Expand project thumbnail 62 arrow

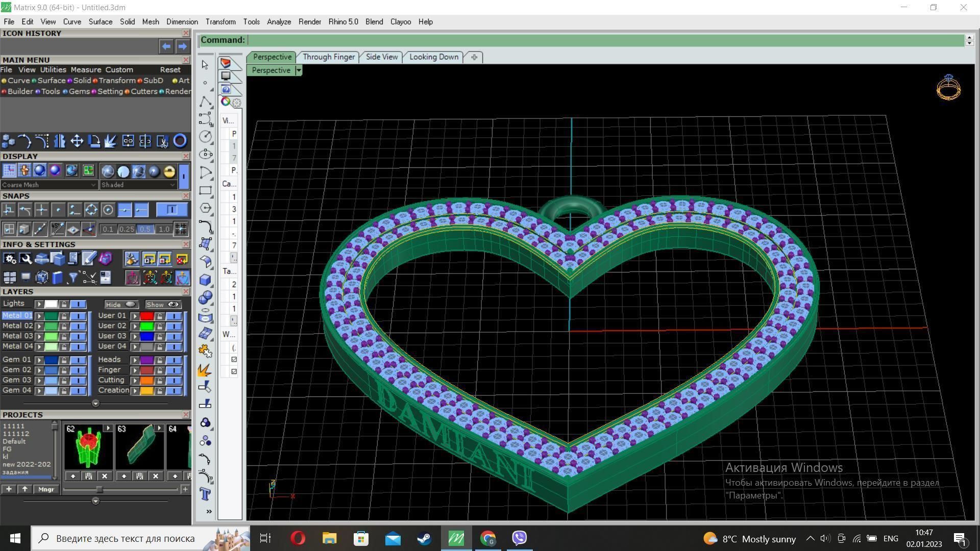108,429
